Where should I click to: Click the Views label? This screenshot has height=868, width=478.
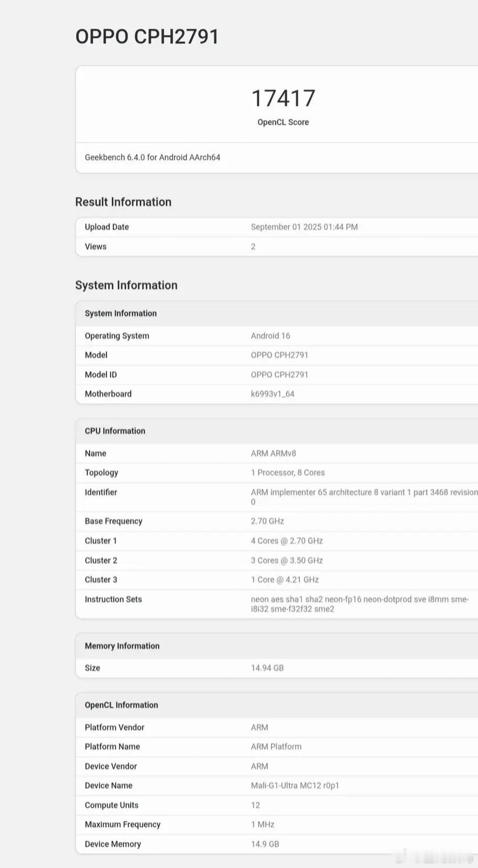pyautogui.click(x=95, y=246)
